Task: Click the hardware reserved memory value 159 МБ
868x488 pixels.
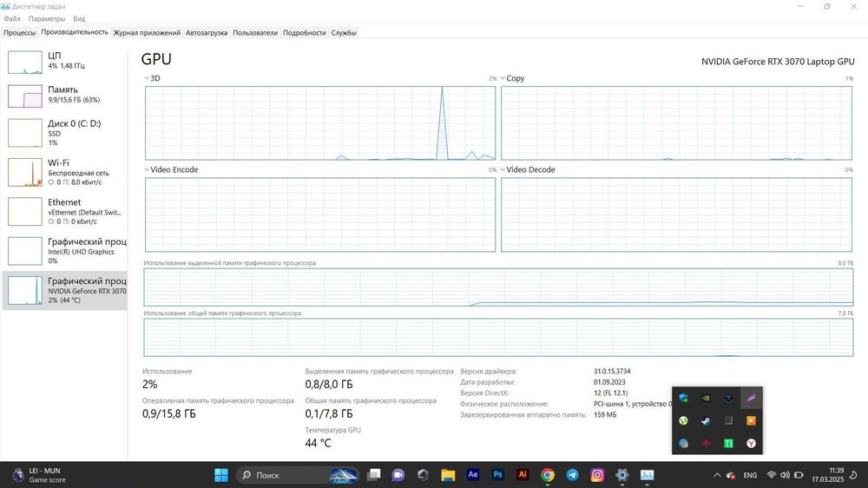Action: 605,414
